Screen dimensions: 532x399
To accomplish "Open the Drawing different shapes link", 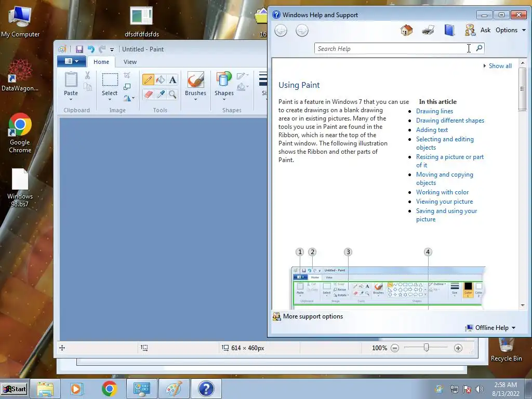I will pyautogui.click(x=450, y=121).
